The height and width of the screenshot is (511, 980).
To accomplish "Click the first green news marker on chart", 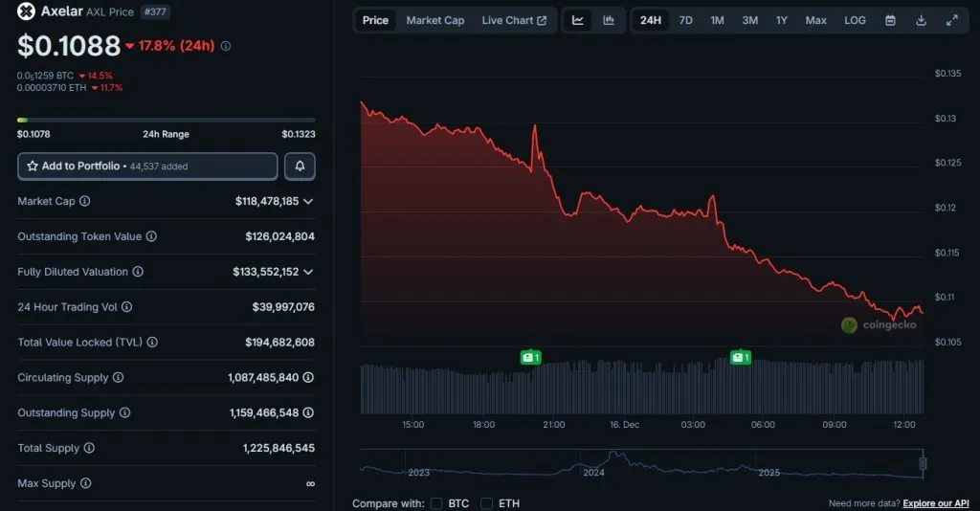I will (530, 357).
